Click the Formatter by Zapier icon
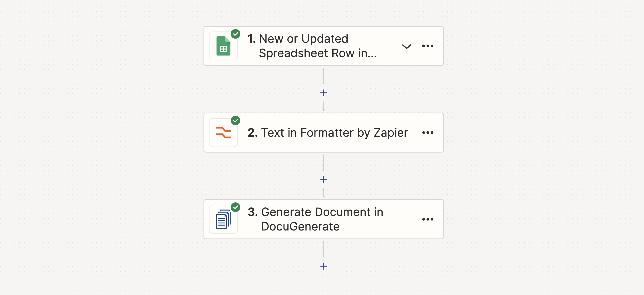The width and height of the screenshot is (644, 295). click(223, 133)
